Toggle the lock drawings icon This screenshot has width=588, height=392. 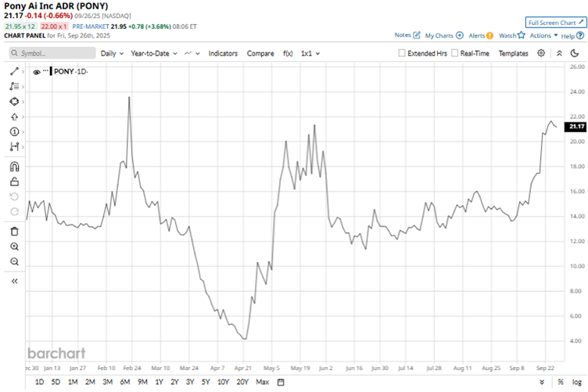click(14, 182)
